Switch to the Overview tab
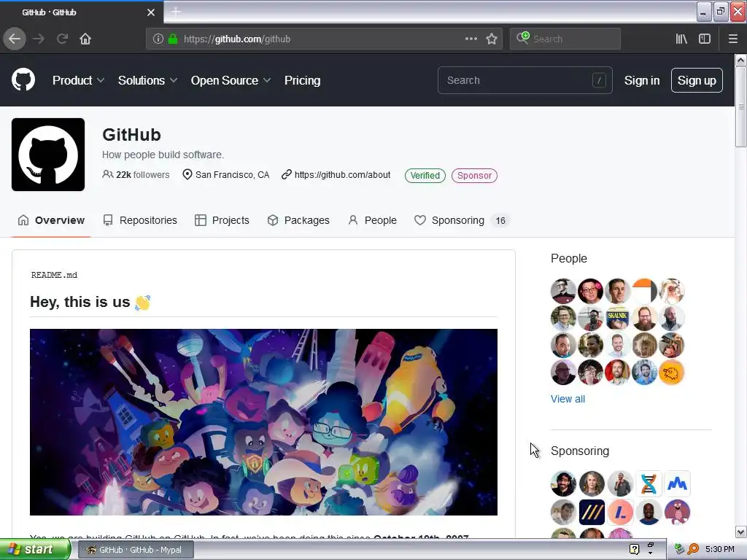Image resolution: width=747 pixels, height=560 pixels. pos(51,220)
